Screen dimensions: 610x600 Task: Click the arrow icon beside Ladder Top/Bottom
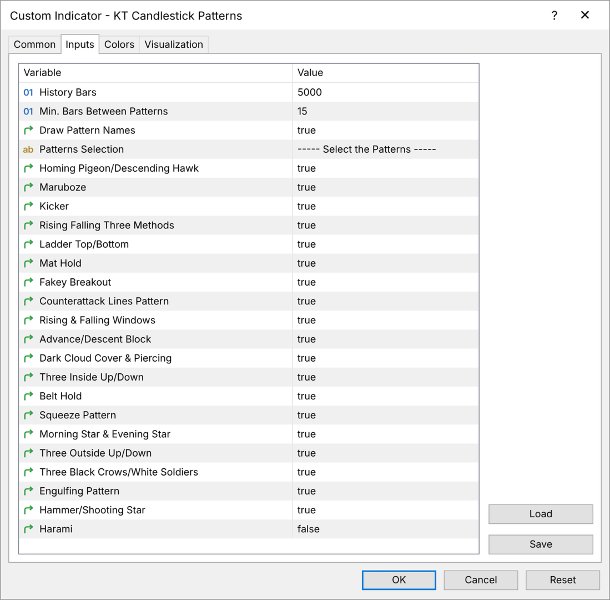(x=28, y=244)
